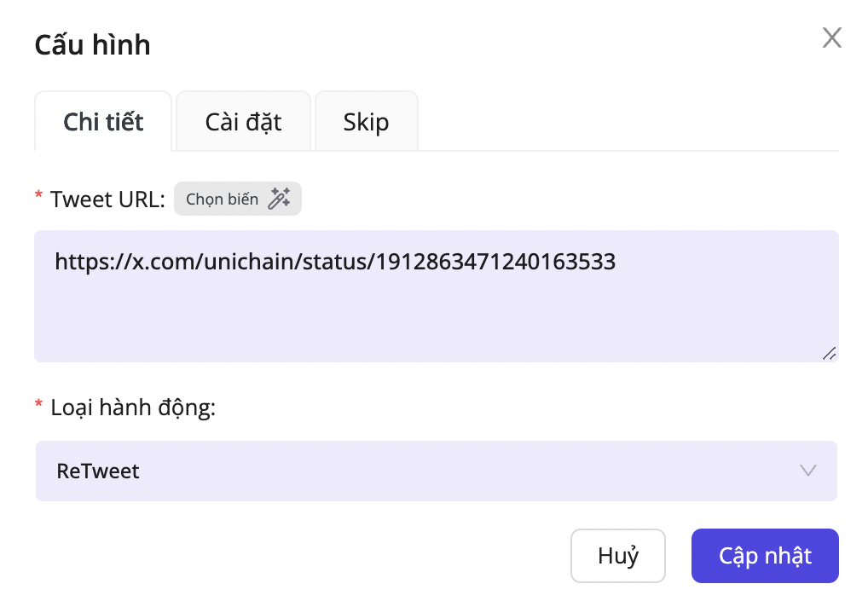Click the red asterisk before Tweet URL
Viewport: 868px width, 607px height.
pyautogui.click(x=38, y=198)
